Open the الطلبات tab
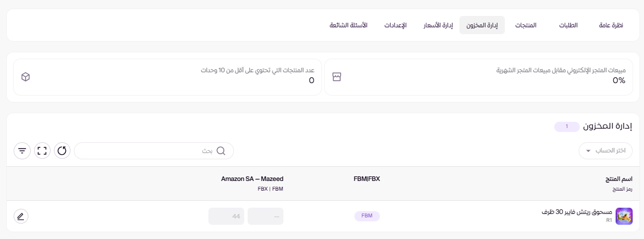 568,26
